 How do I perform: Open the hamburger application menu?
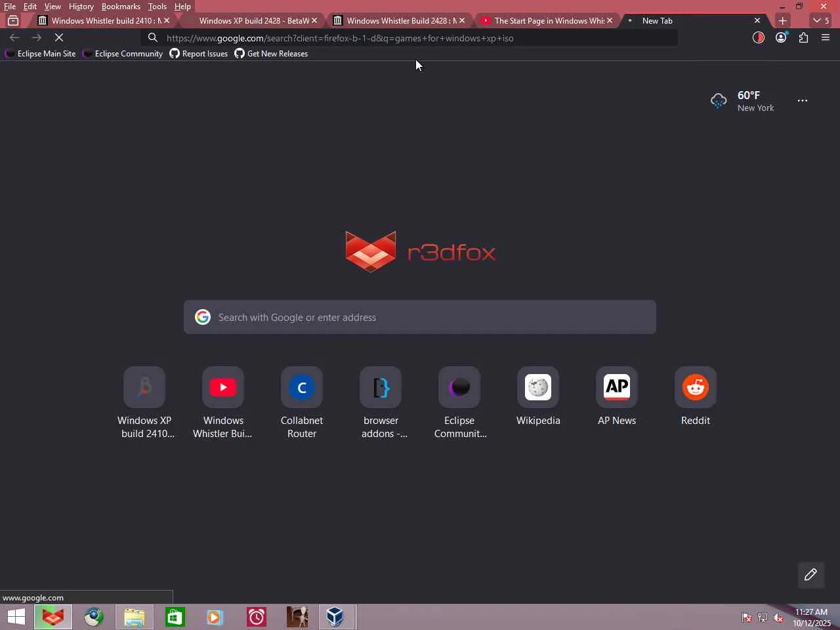tap(826, 37)
